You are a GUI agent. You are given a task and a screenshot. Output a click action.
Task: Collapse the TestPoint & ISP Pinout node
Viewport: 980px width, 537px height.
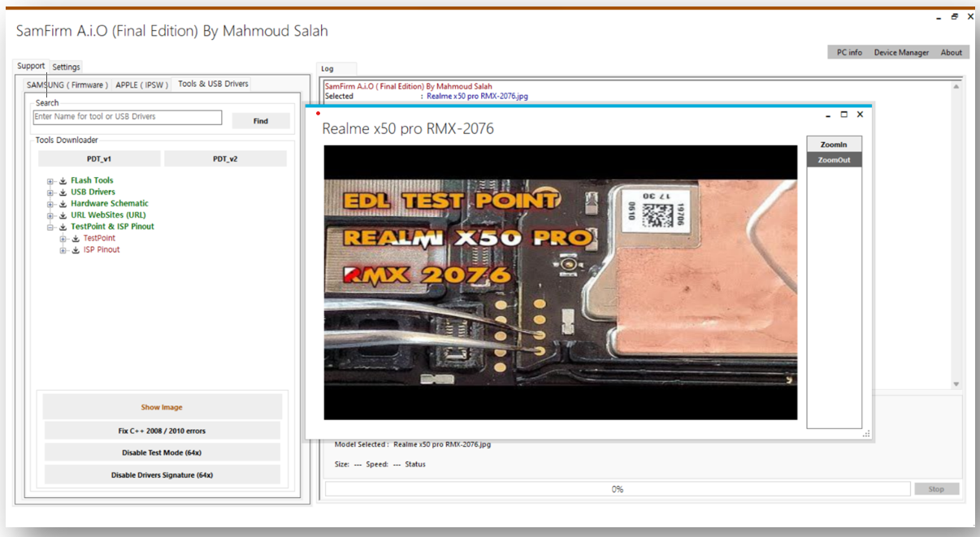pyautogui.click(x=50, y=227)
